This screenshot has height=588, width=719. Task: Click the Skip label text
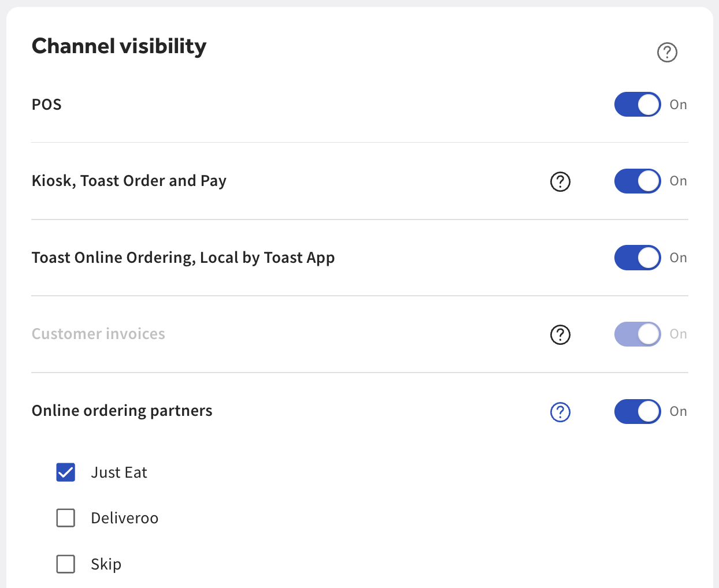pyautogui.click(x=106, y=564)
